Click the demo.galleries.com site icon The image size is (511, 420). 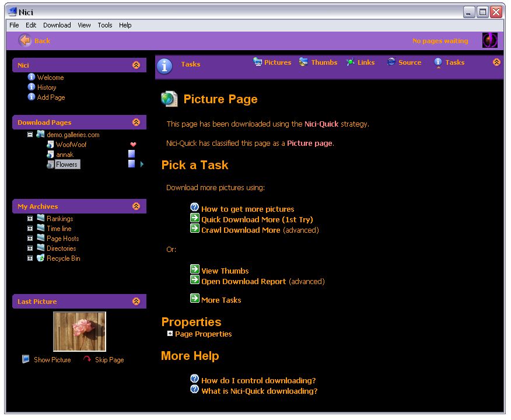tap(40, 134)
